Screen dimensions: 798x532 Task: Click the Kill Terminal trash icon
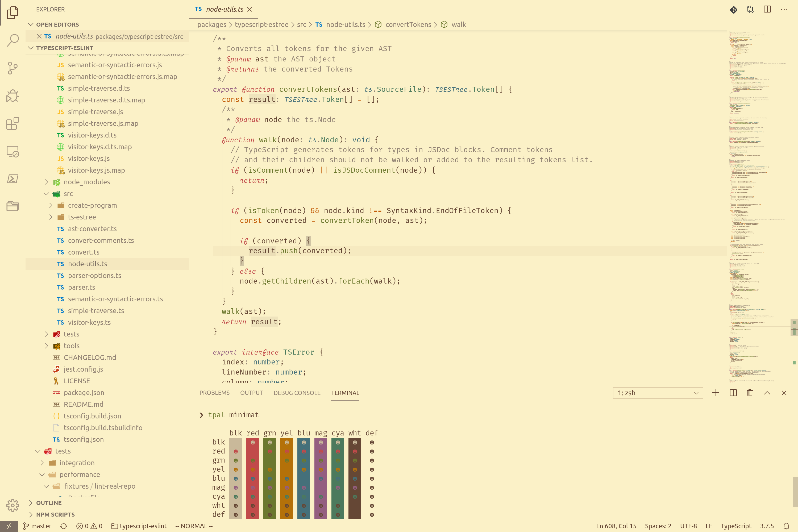pyautogui.click(x=750, y=393)
